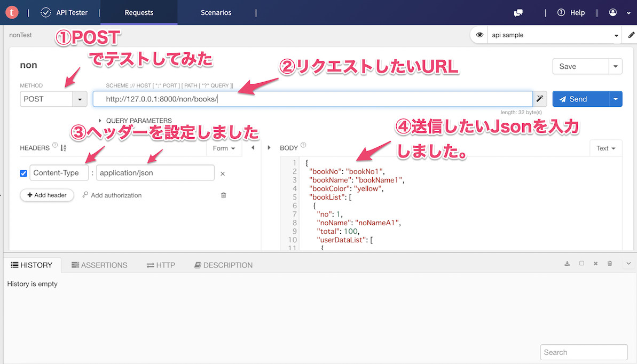The image size is (637, 364).
Task: Click the empty square toggle in History toolbar
Action: [x=581, y=263]
